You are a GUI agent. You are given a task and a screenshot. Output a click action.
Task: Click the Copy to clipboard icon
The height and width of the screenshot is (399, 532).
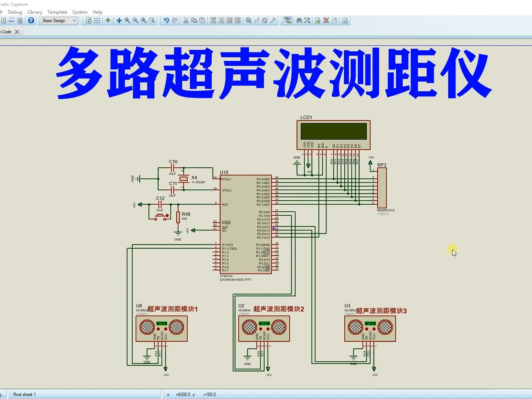[x=194, y=21]
